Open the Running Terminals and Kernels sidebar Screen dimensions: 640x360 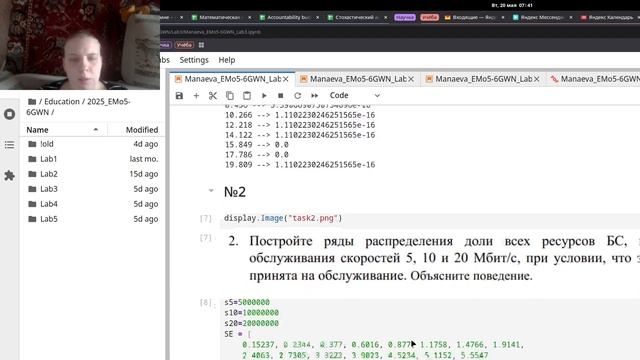[x=9, y=114]
